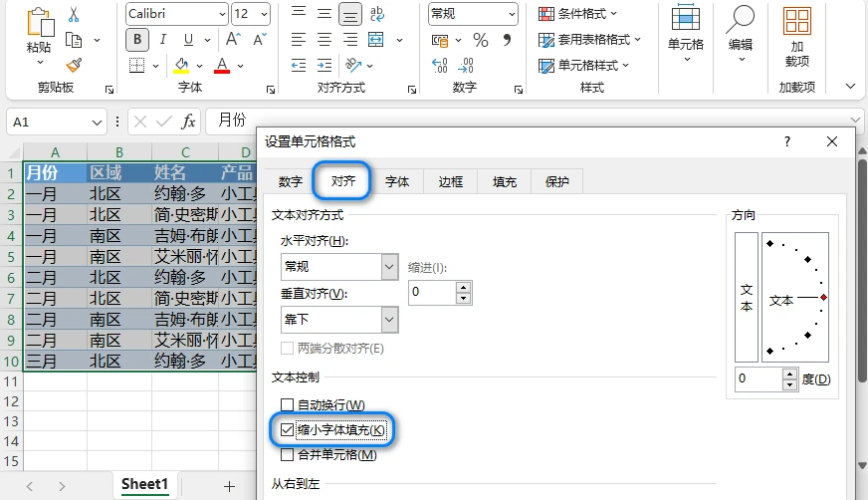This screenshot has height=500, width=868.
Task: Click the degrees input field
Action: 759,378
